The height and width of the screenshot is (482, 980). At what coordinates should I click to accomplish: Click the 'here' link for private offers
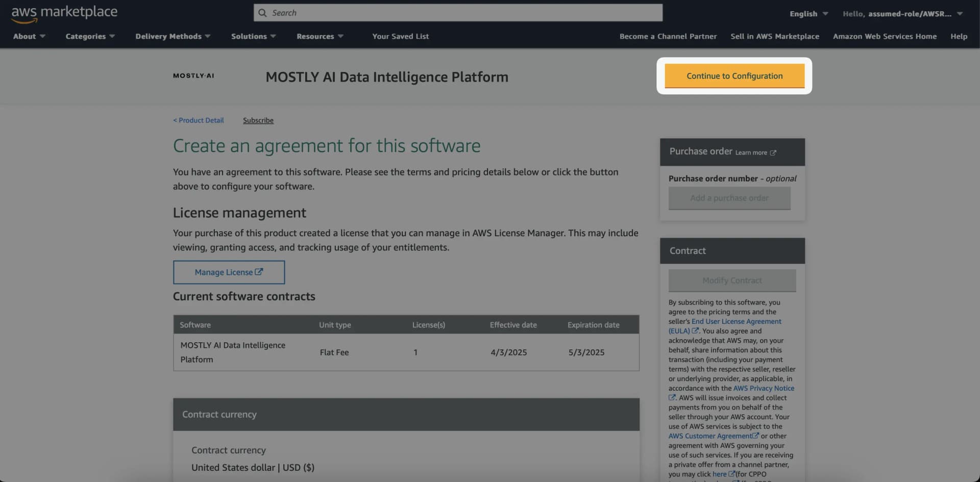[719, 474]
